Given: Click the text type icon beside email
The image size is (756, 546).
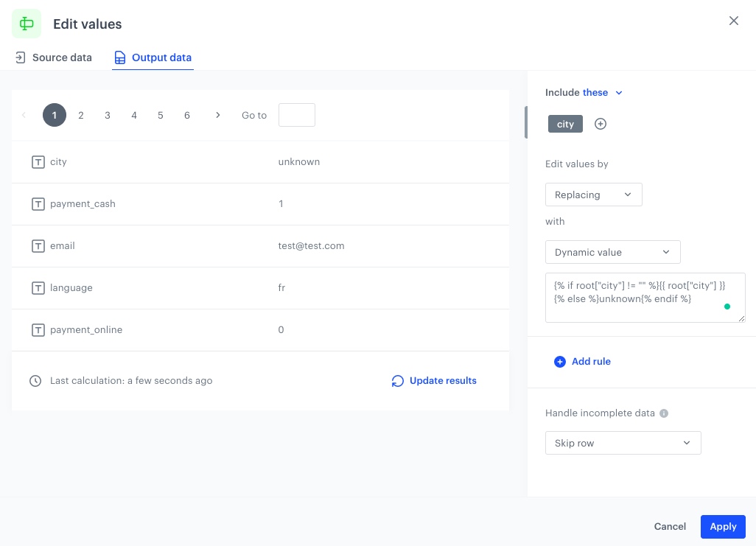Looking at the screenshot, I should point(38,246).
